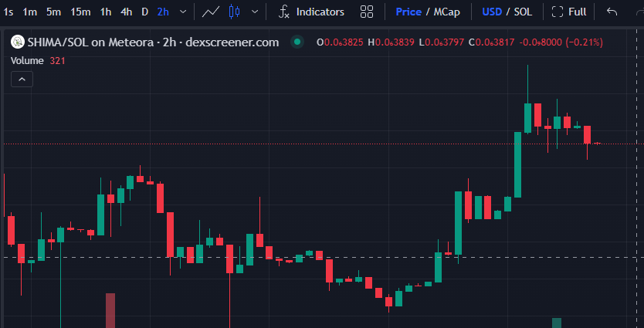Select the line chart style icon
This screenshot has width=644, height=328.
(210, 12)
